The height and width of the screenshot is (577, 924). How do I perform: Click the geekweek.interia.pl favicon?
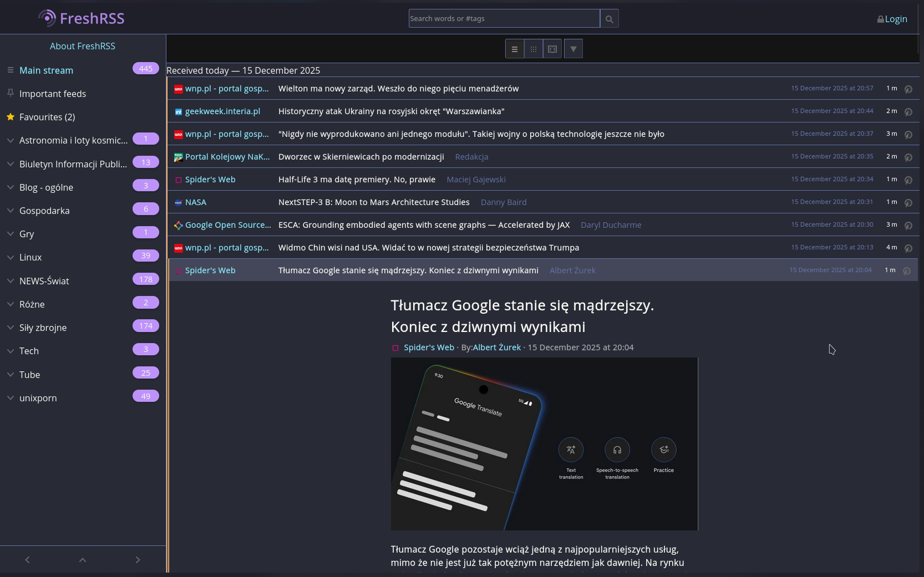click(179, 112)
